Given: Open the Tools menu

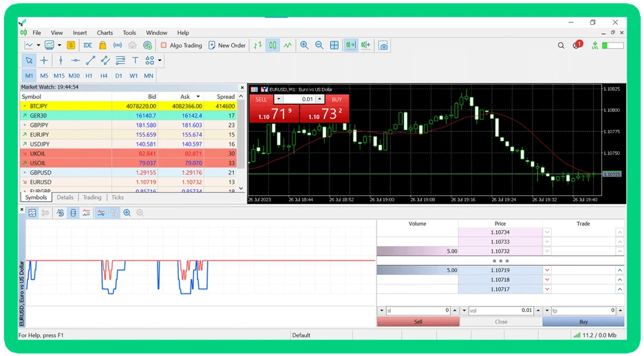Looking at the screenshot, I should click(x=129, y=33).
